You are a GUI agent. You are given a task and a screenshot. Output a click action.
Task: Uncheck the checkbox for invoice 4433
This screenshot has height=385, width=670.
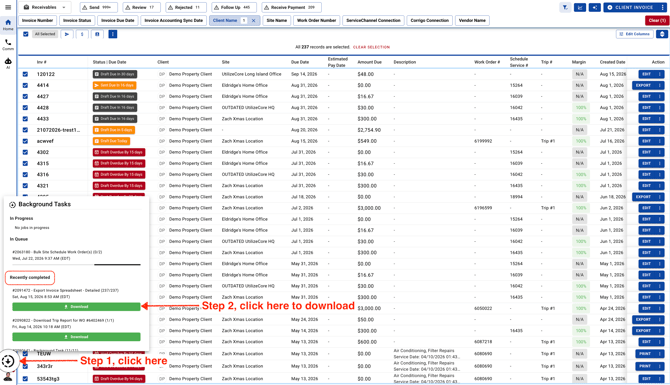(25, 119)
